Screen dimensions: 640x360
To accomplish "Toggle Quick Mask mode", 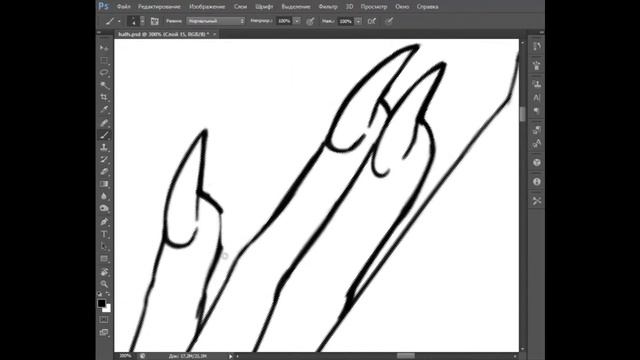I will tap(104, 320).
